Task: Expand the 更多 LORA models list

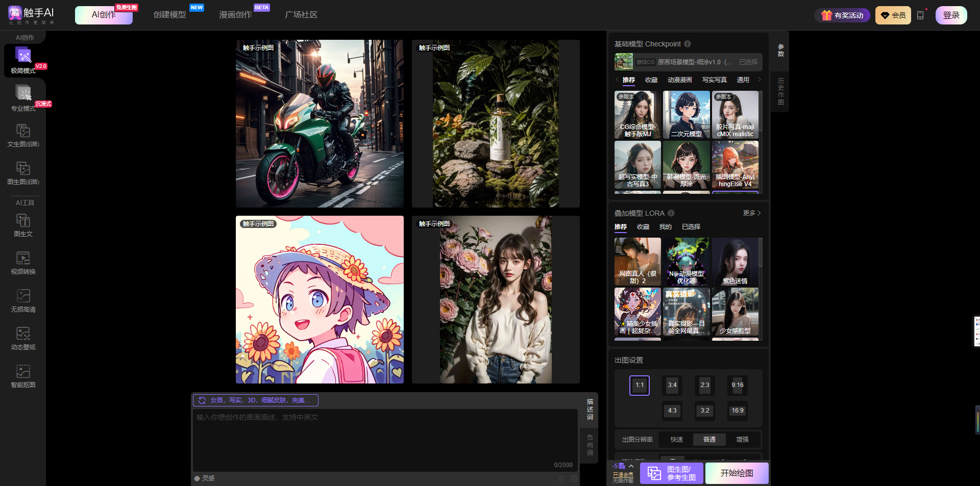Action: click(751, 213)
